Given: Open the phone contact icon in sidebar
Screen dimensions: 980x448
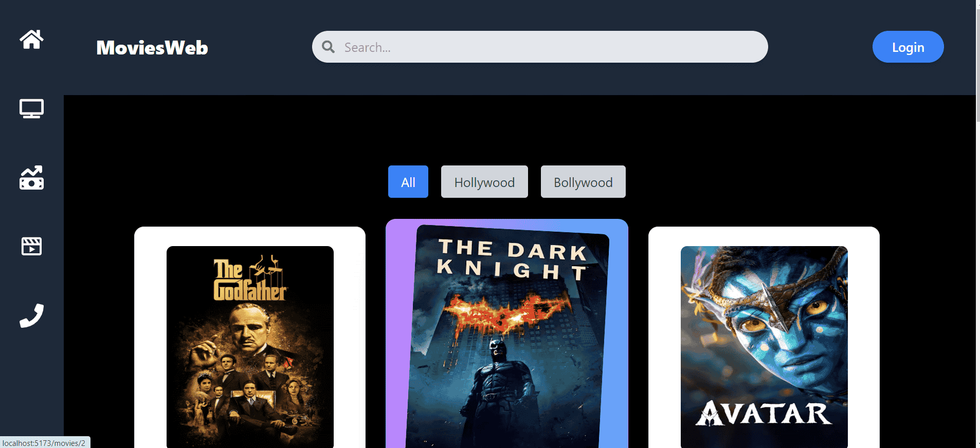Looking at the screenshot, I should coord(31,315).
